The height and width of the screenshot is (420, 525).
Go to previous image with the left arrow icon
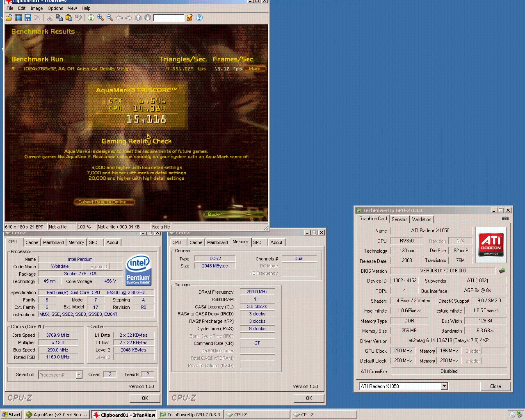pos(119,18)
